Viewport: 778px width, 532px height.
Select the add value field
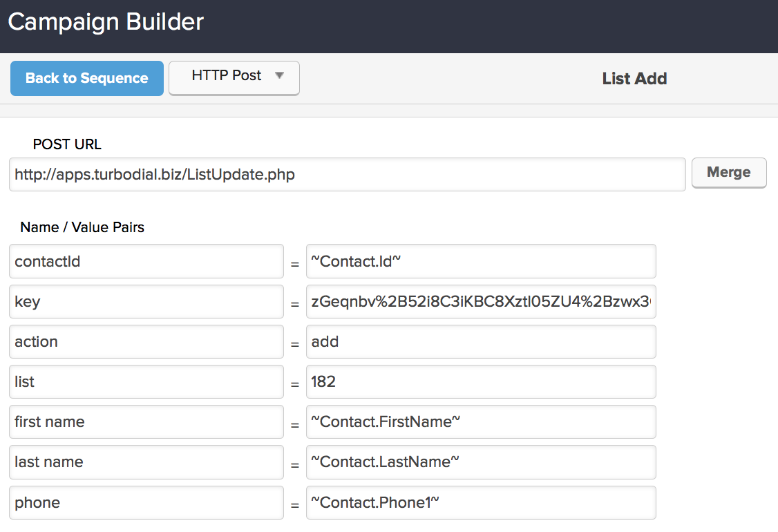tap(481, 341)
